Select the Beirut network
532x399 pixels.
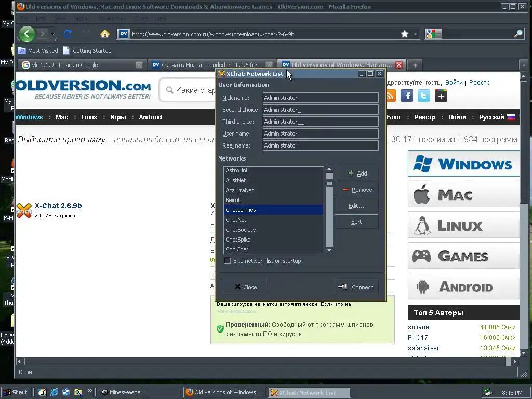[x=273, y=200]
